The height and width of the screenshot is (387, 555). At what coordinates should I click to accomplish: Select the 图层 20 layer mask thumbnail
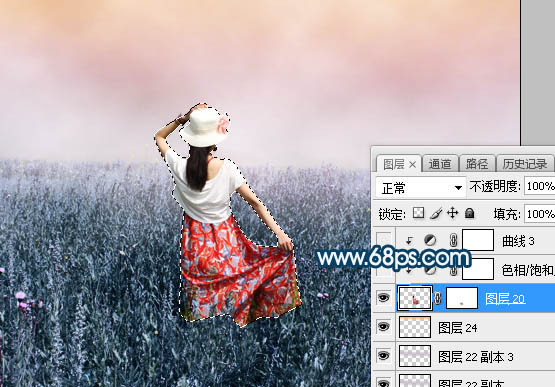click(x=462, y=298)
